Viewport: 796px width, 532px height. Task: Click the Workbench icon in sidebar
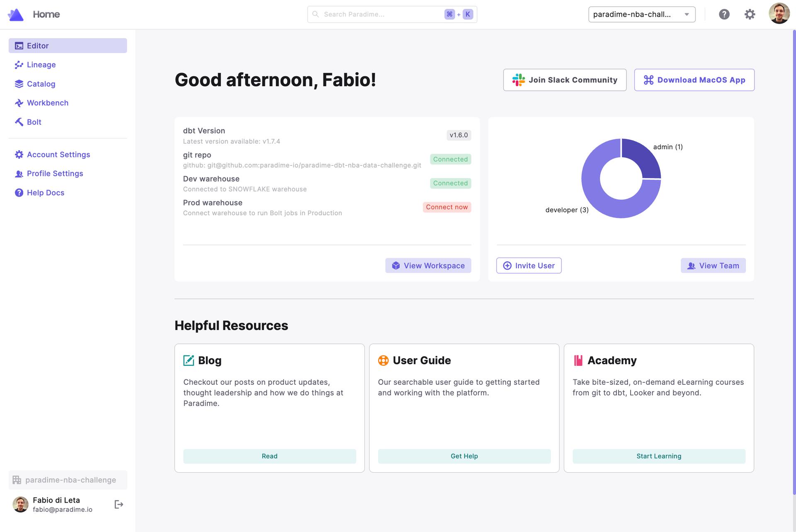[19, 103]
